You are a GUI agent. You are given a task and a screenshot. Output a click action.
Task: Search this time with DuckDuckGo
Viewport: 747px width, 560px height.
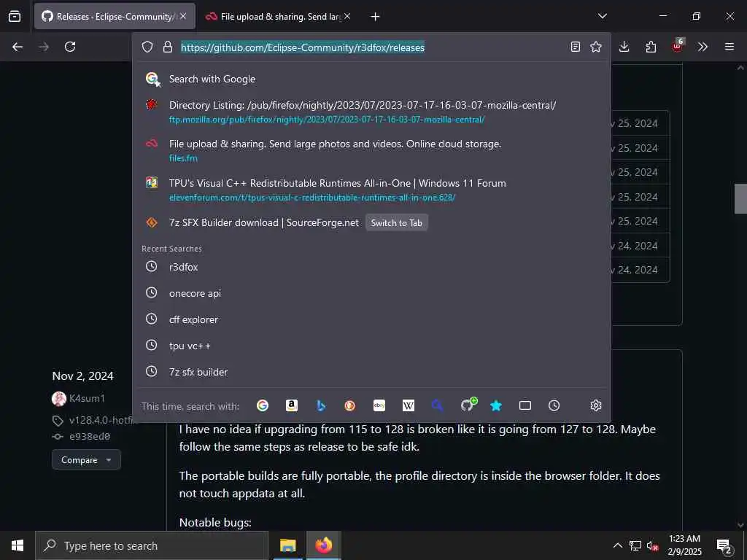click(349, 405)
